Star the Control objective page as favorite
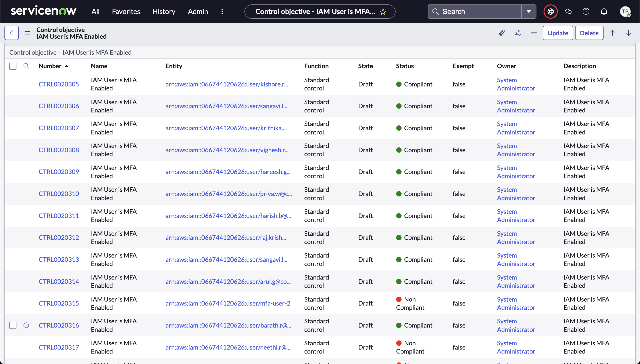The width and height of the screenshot is (640, 364). (x=383, y=12)
